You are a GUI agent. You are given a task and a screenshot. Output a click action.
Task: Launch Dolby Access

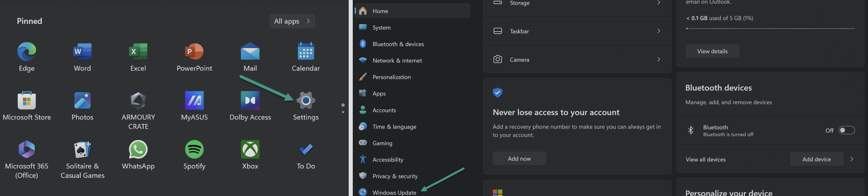tap(250, 100)
